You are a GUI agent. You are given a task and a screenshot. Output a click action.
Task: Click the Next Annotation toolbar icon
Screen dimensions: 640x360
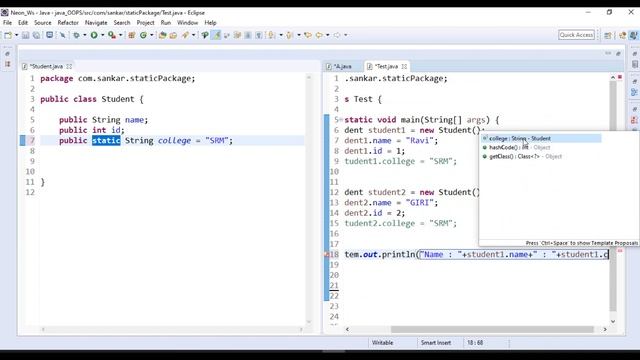(271, 35)
